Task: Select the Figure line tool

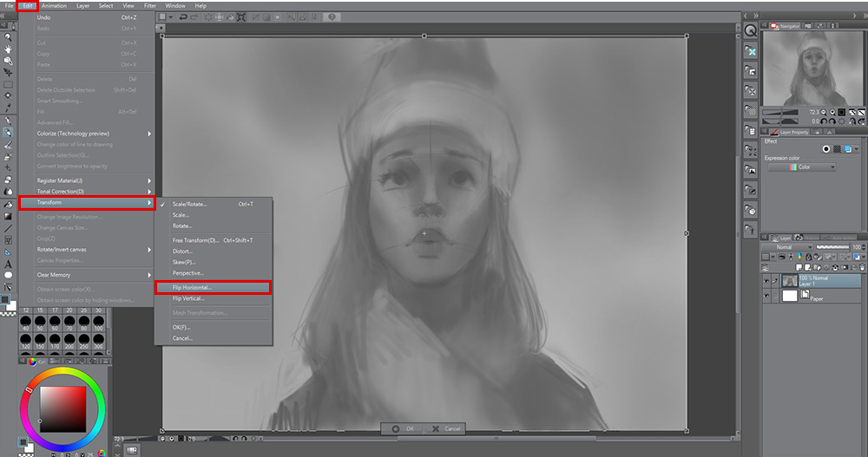Action: click(x=8, y=228)
